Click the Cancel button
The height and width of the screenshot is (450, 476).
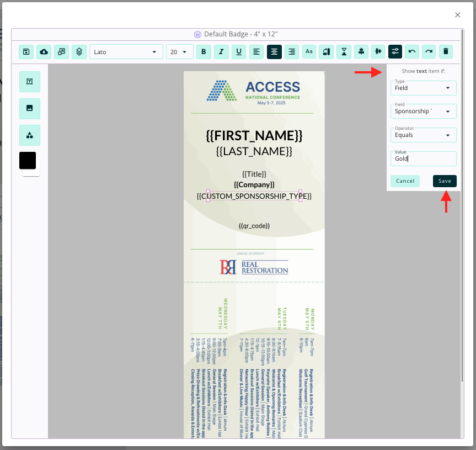pyautogui.click(x=405, y=181)
